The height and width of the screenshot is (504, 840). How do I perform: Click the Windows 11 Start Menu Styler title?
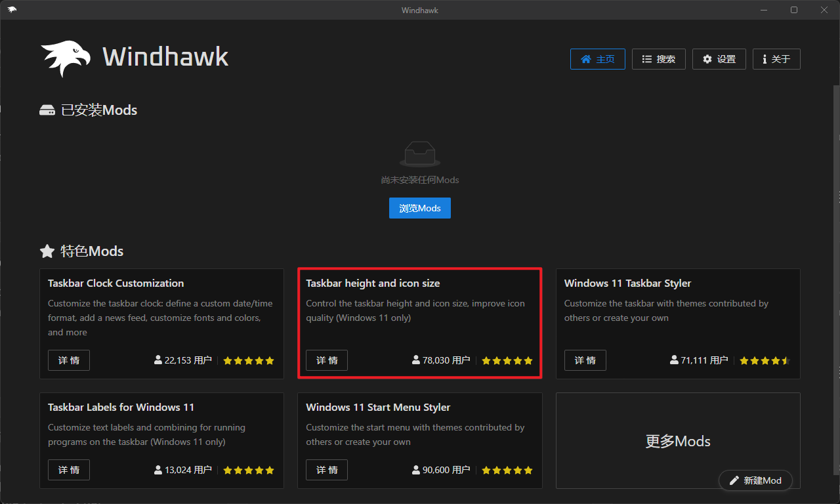378,408
